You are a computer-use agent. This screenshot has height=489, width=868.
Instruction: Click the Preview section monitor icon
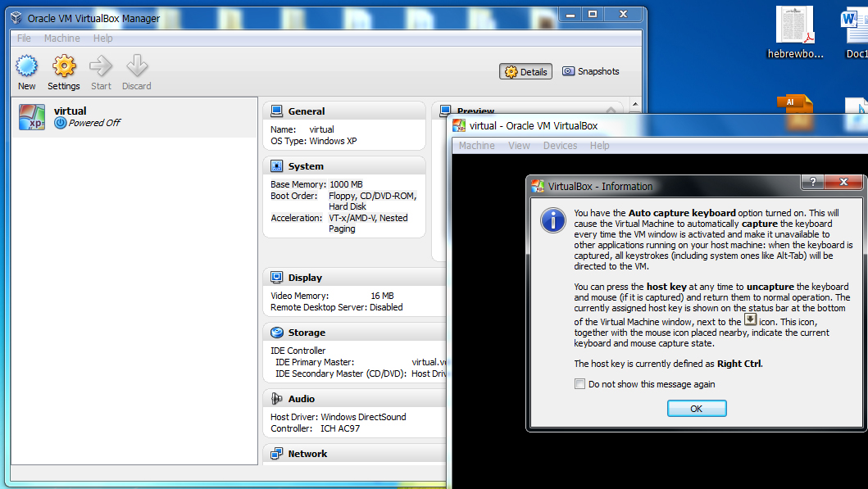tap(445, 111)
